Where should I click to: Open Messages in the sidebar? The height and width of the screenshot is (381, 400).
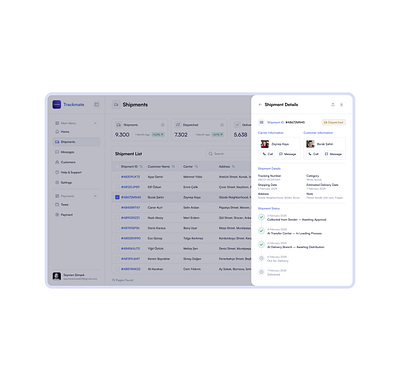pos(76,152)
